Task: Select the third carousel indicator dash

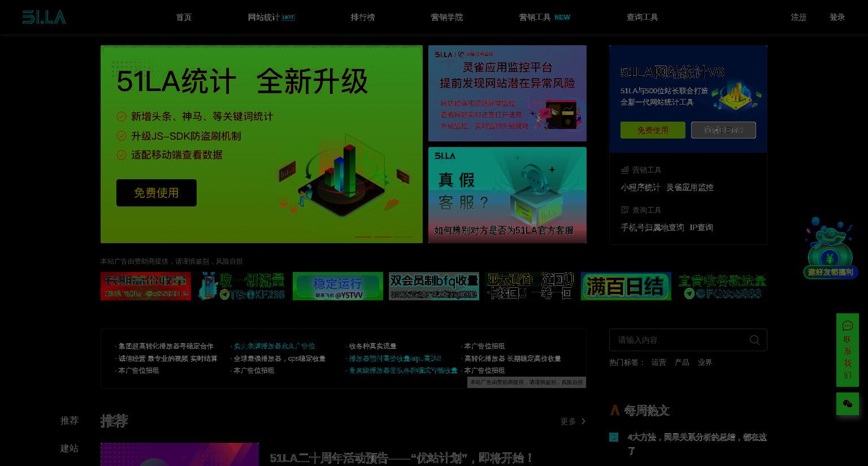Action: point(403,236)
